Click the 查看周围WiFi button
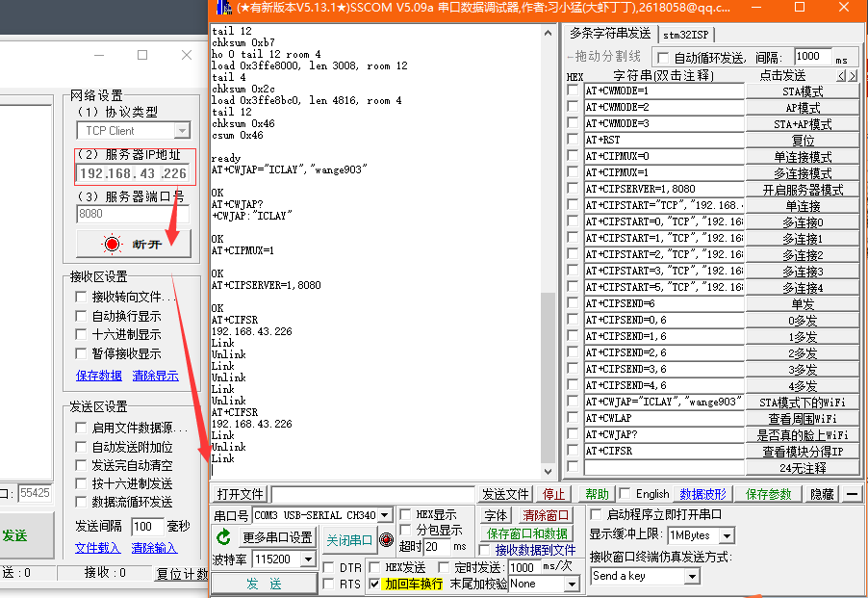The height and width of the screenshot is (598, 868). [803, 419]
